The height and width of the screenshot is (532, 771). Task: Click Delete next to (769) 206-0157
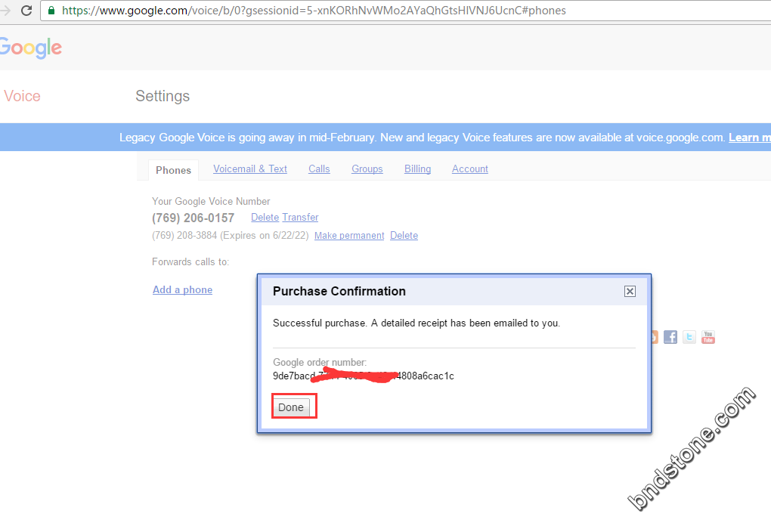click(x=265, y=218)
